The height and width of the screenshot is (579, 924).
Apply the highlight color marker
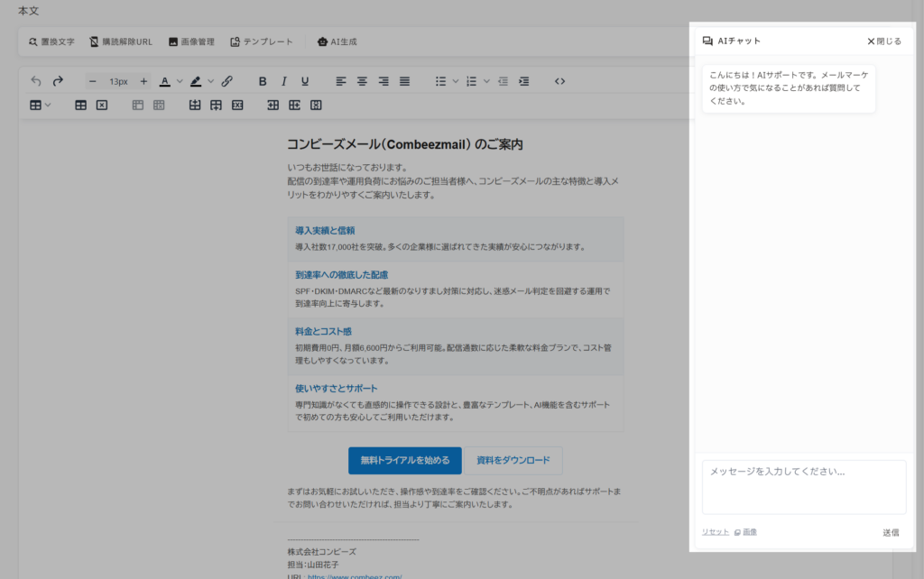click(x=196, y=81)
